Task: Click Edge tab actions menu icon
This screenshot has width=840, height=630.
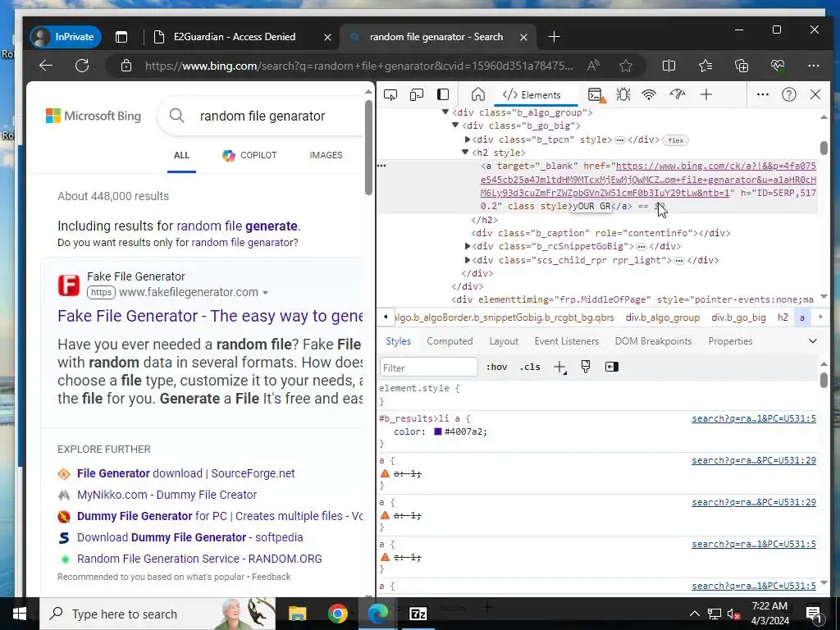Action: click(x=121, y=37)
